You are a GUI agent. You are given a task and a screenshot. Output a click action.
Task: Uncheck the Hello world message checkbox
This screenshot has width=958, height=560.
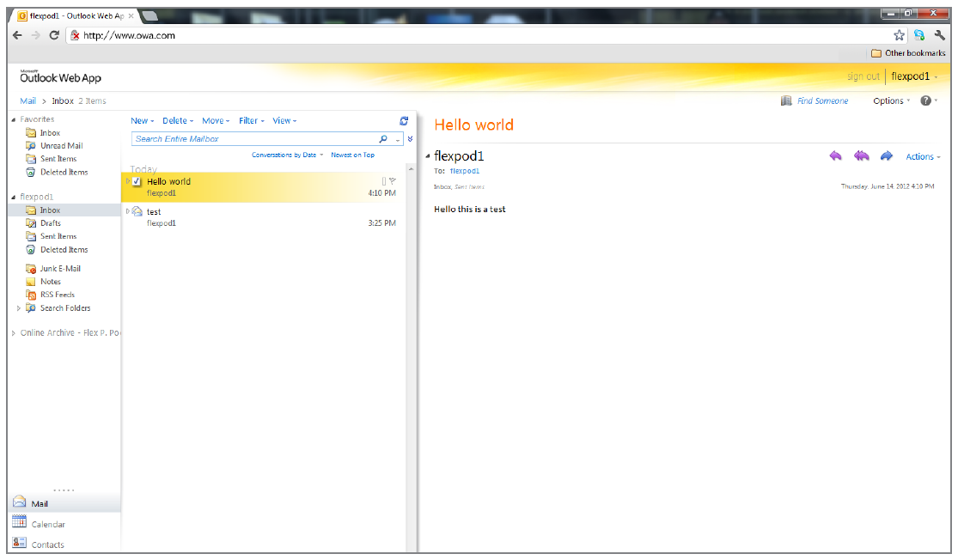point(137,181)
